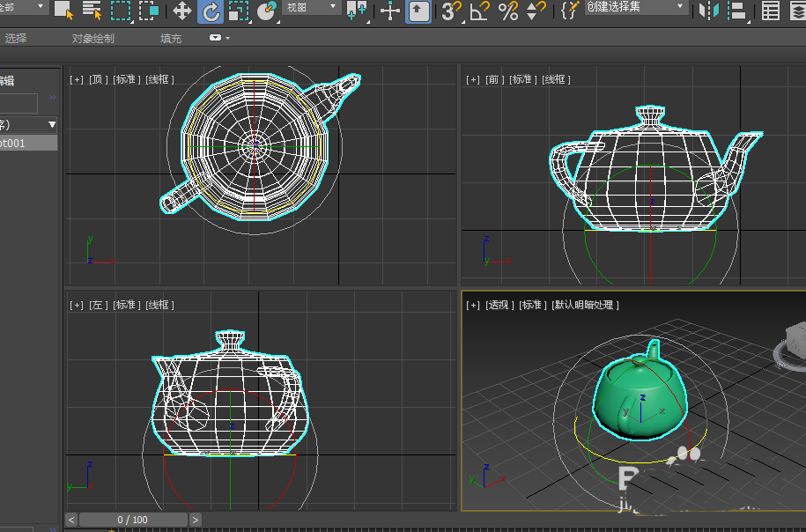Switch to the 对象绘制 ribbon tab
This screenshot has width=806, height=532.
pyautogui.click(x=92, y=39)
